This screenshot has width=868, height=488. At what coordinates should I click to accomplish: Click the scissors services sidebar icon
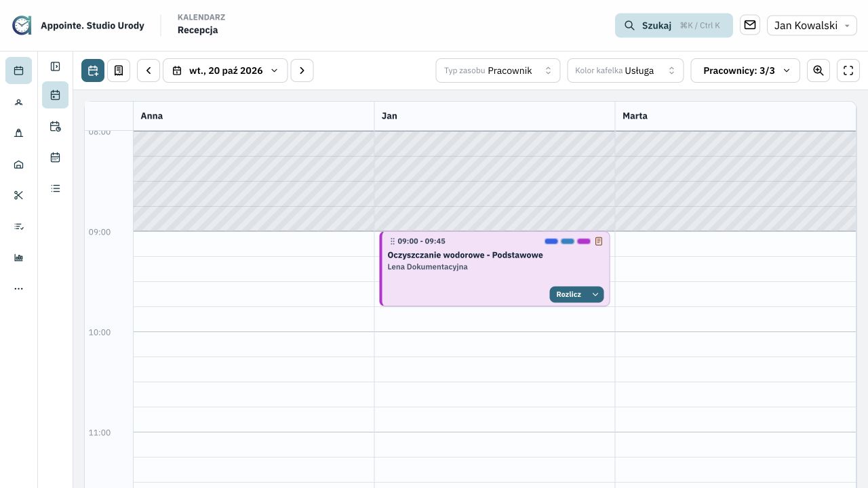click(18, 195)
